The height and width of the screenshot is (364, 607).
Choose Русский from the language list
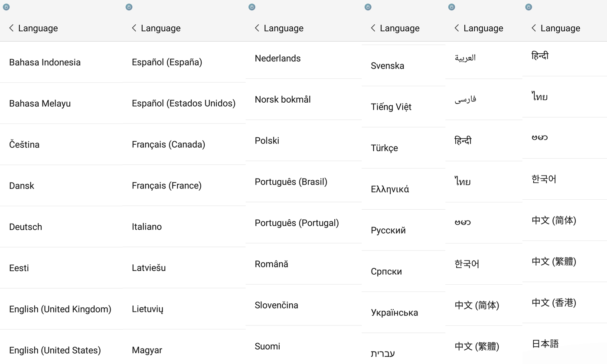(403, 230)
